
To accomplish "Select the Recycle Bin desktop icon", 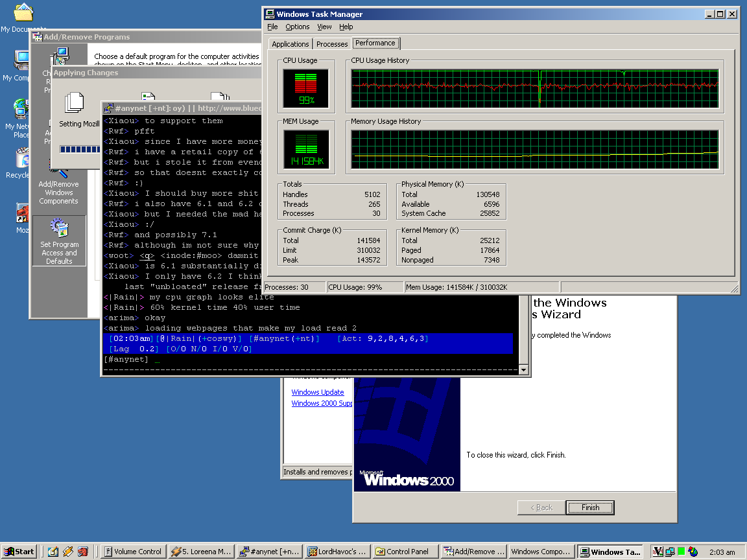I will click(x=22, y=157).
